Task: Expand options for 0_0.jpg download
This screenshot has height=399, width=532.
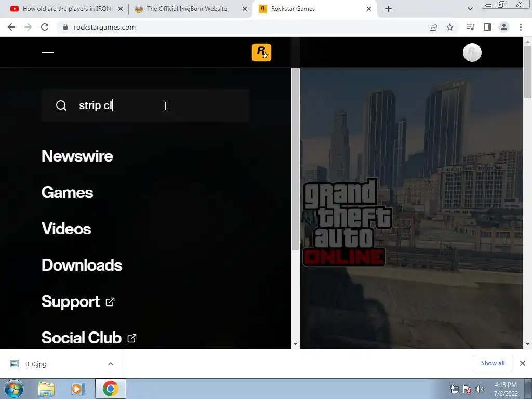Action: 111,364
